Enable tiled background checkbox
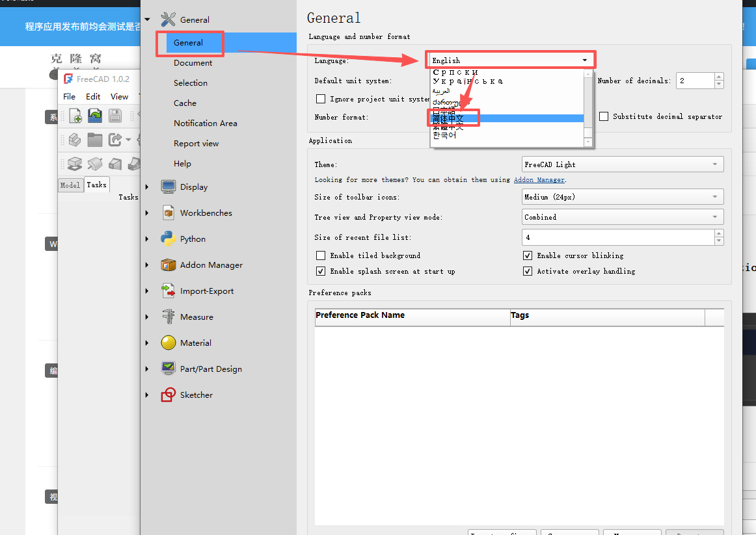This screenshot has width=756, height=535. (321, 255)
